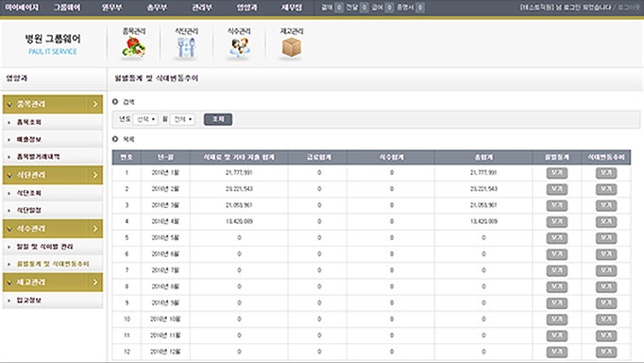Screen dimensions: 644x363
Task: Click the 병원 그룹웨어 logo
Action: pos(53,44)
